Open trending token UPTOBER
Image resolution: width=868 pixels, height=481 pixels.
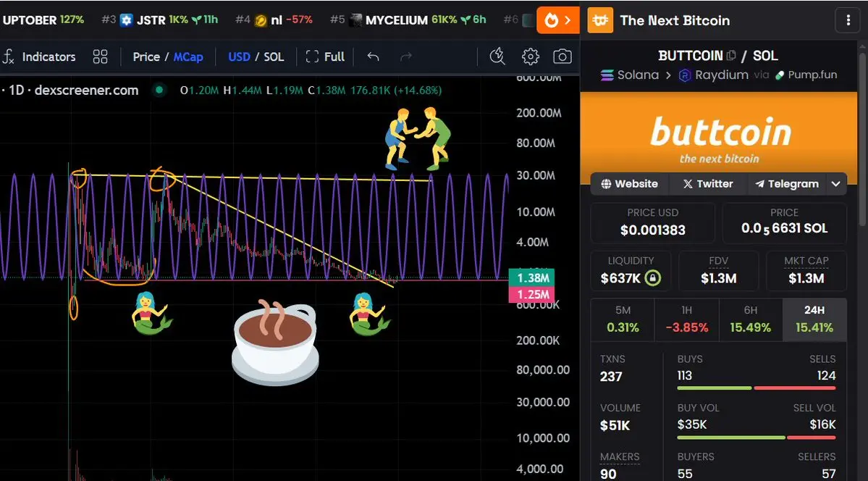43,20
